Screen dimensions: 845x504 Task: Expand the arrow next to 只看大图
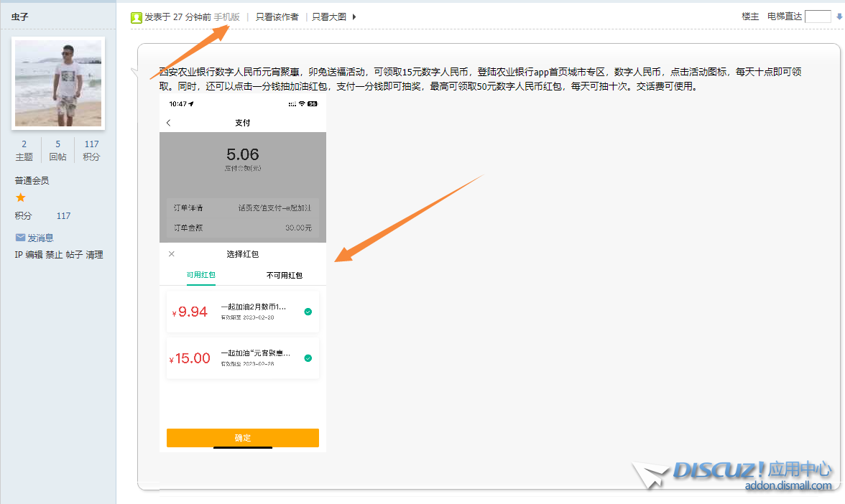pyautogui.click(x=354, y=17)
